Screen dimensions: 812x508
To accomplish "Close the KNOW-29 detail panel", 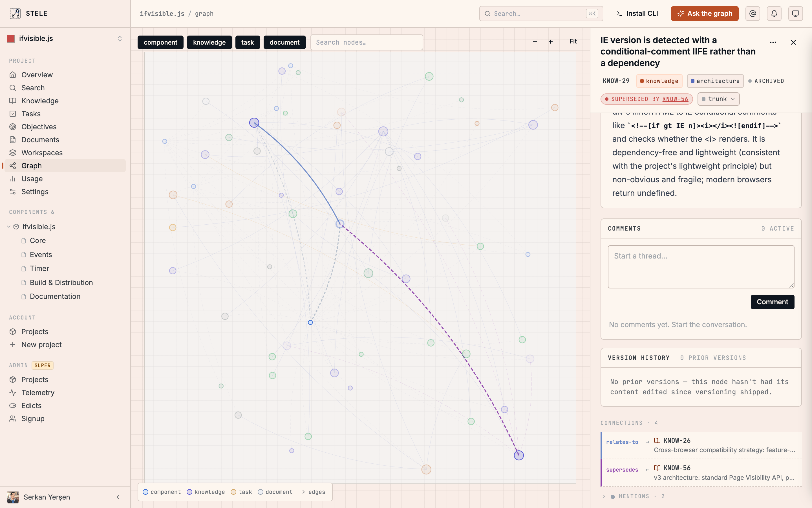I will [793, 42].
